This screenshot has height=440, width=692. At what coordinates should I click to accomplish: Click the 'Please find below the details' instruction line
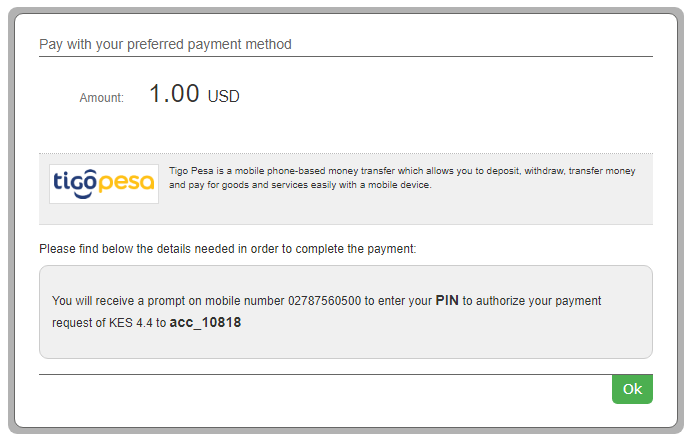pyautogui.click(x=228, y=249)
